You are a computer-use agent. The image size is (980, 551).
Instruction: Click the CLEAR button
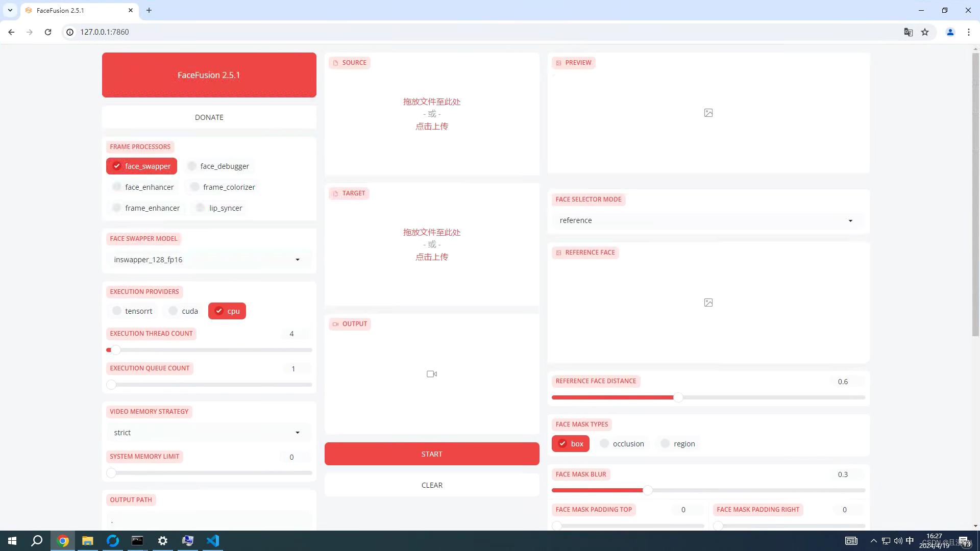[x=432, y=485]
